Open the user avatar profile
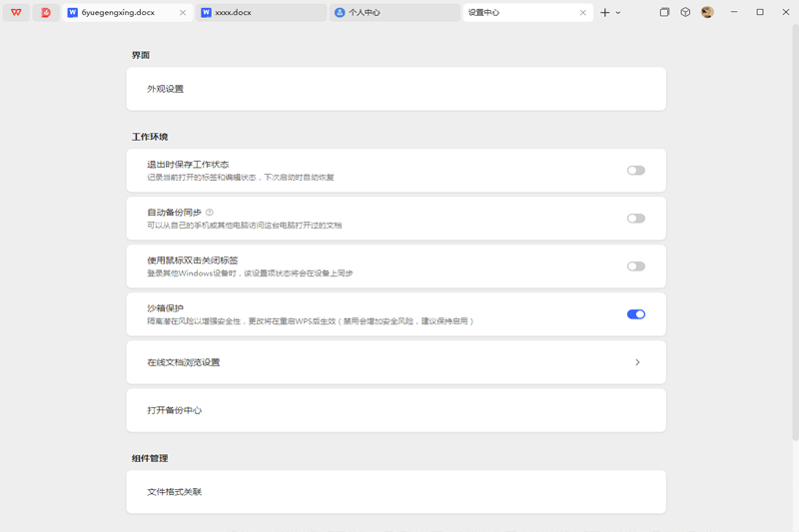 click(x=707, y=12)
